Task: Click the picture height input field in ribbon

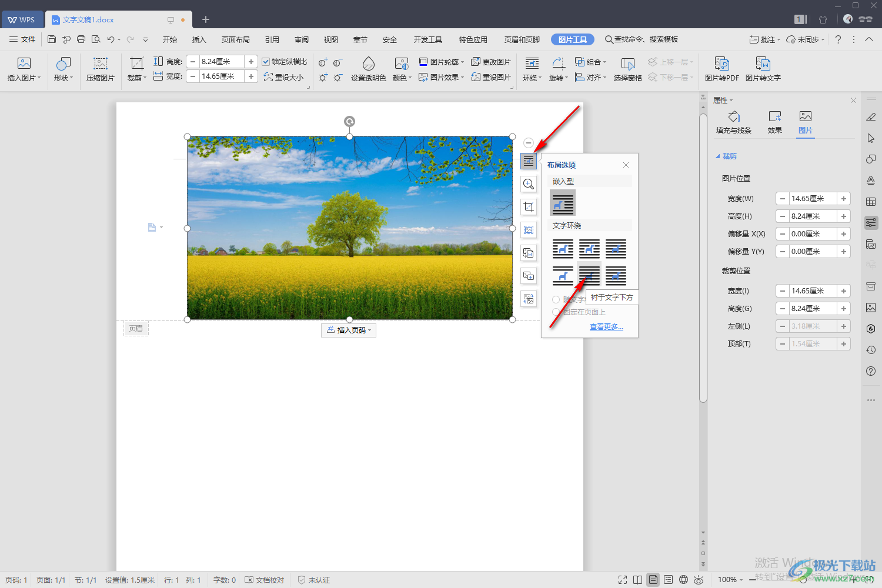Action: point(221,61)
